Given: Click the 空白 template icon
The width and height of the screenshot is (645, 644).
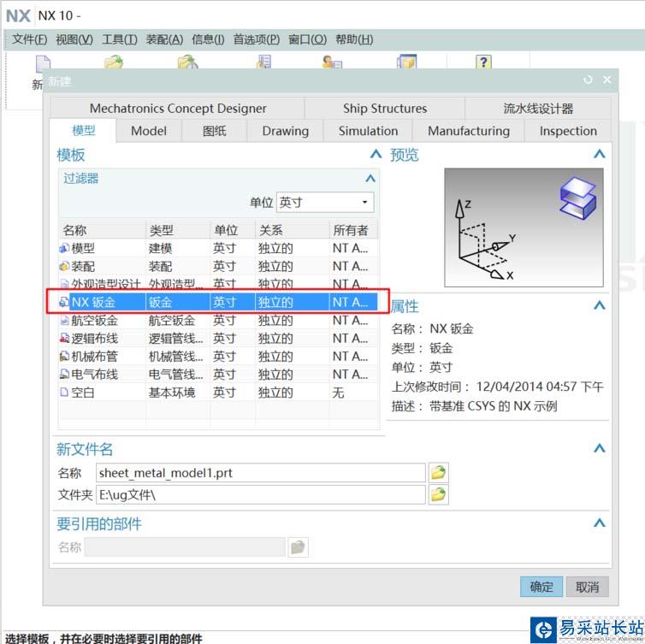Looking at the screenshot, I should tap(64, 393).
